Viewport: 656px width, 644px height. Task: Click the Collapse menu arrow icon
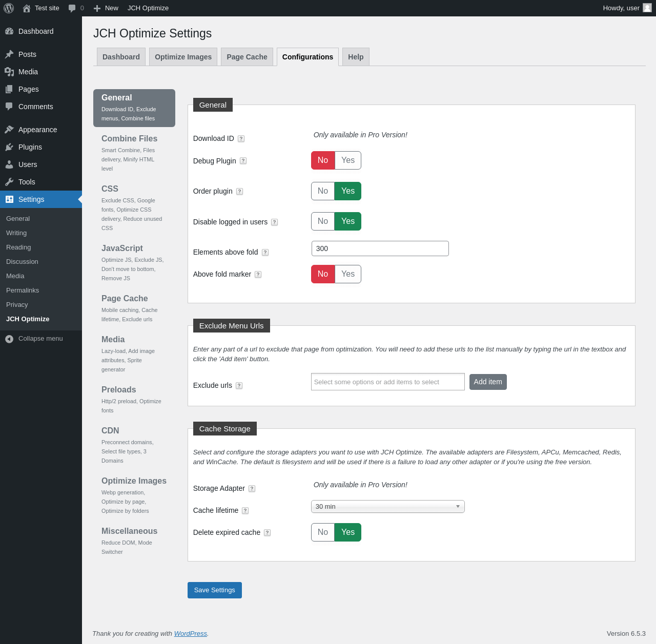9,339
